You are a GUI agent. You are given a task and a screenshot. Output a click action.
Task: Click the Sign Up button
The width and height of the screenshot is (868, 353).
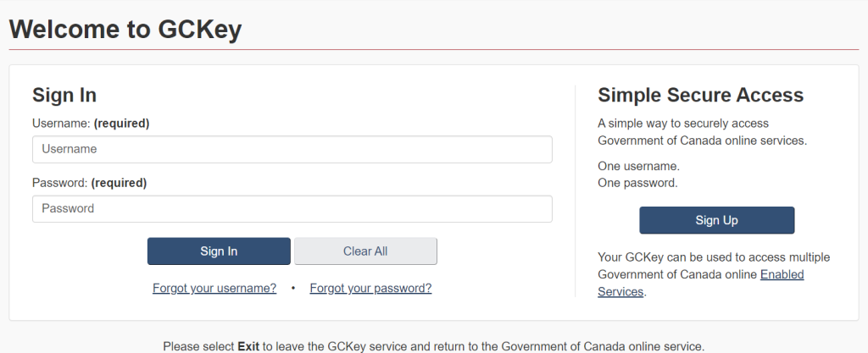[x=716, y=221]
